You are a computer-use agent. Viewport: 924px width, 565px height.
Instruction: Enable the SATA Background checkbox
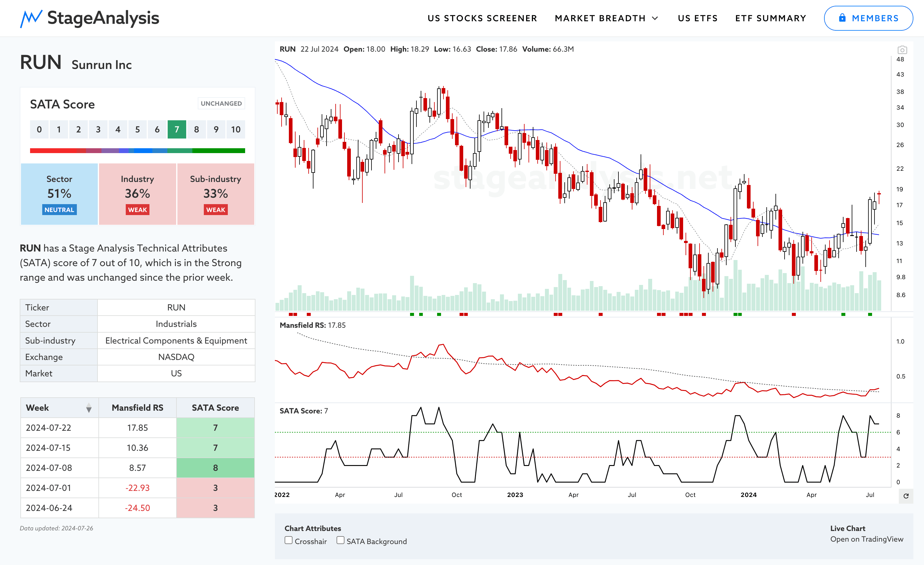click(x=340, y=540)
